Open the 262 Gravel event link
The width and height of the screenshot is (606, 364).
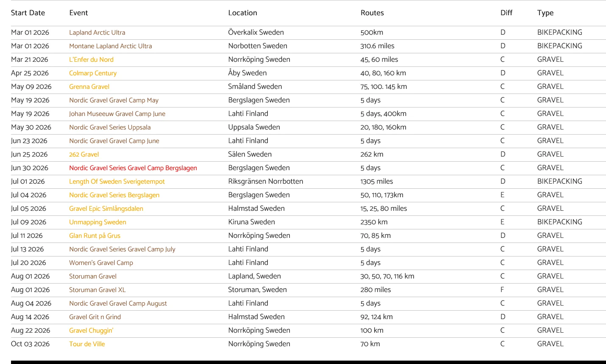coord(84,154)
